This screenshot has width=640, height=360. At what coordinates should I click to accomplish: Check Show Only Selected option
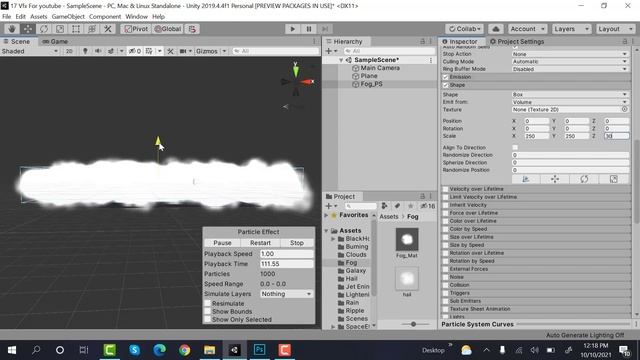[x=207, y=320]
